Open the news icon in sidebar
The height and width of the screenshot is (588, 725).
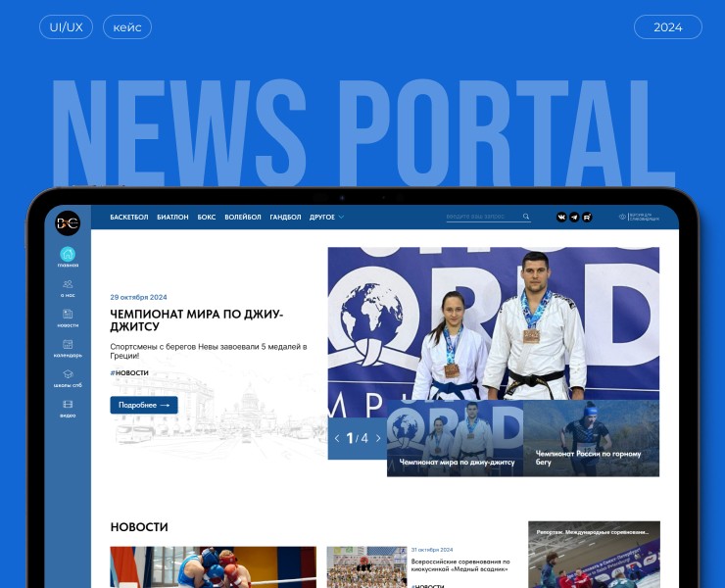pos(68,315)
